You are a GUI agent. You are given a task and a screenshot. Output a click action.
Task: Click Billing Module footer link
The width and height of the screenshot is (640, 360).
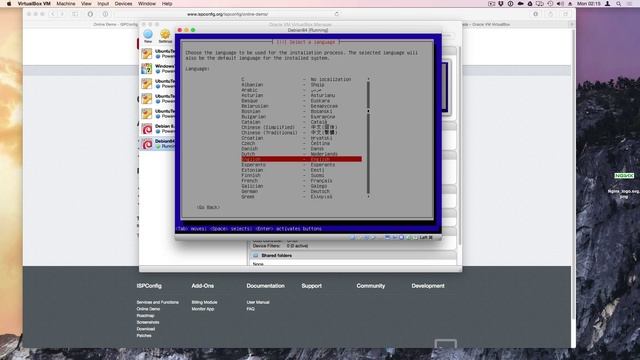[204, 302]
